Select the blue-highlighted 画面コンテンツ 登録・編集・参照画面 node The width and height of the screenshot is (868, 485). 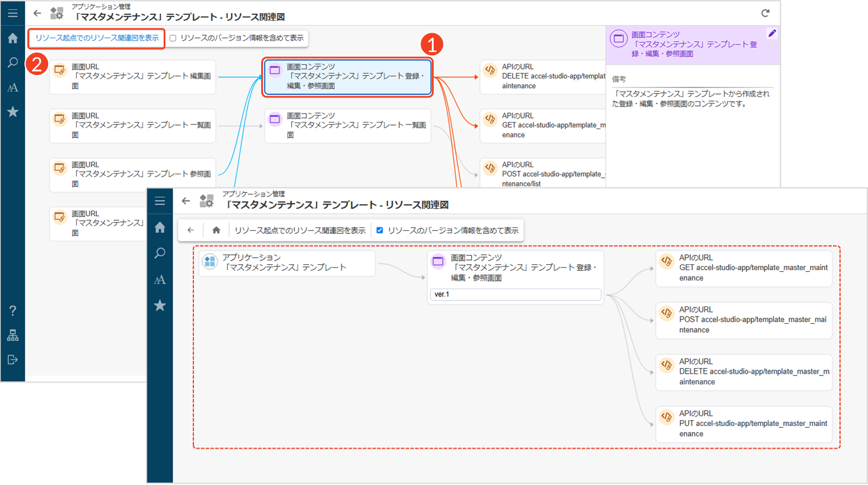coord(347,77)
